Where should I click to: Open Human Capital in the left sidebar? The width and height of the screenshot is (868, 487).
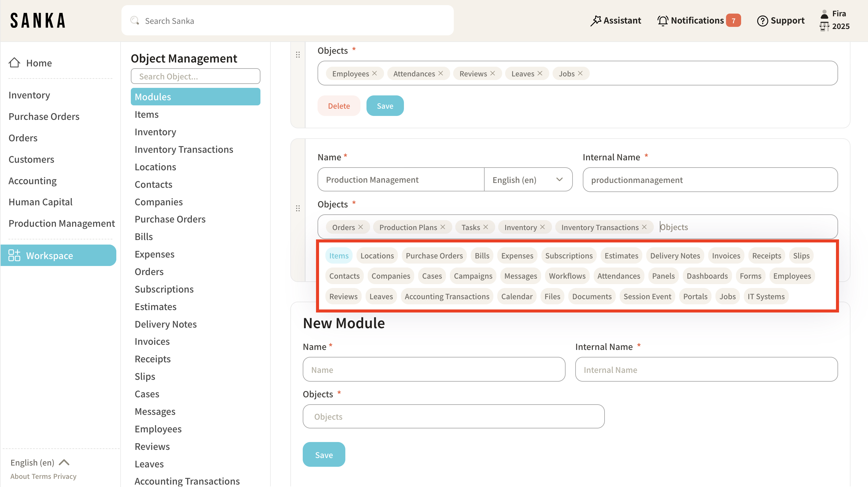coord(40,202)
